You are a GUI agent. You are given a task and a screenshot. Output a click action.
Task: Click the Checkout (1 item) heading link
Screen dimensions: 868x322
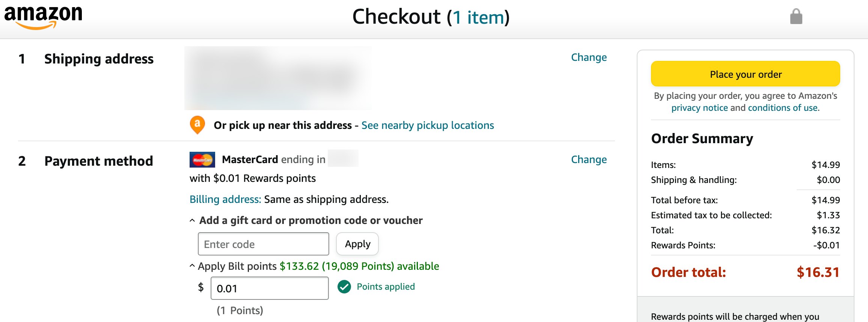tap(432, 17)
